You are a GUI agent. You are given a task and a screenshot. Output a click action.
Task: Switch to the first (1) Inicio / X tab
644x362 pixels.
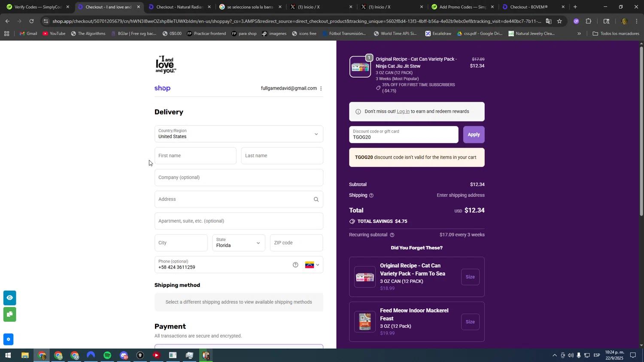(x=321, y=7)
